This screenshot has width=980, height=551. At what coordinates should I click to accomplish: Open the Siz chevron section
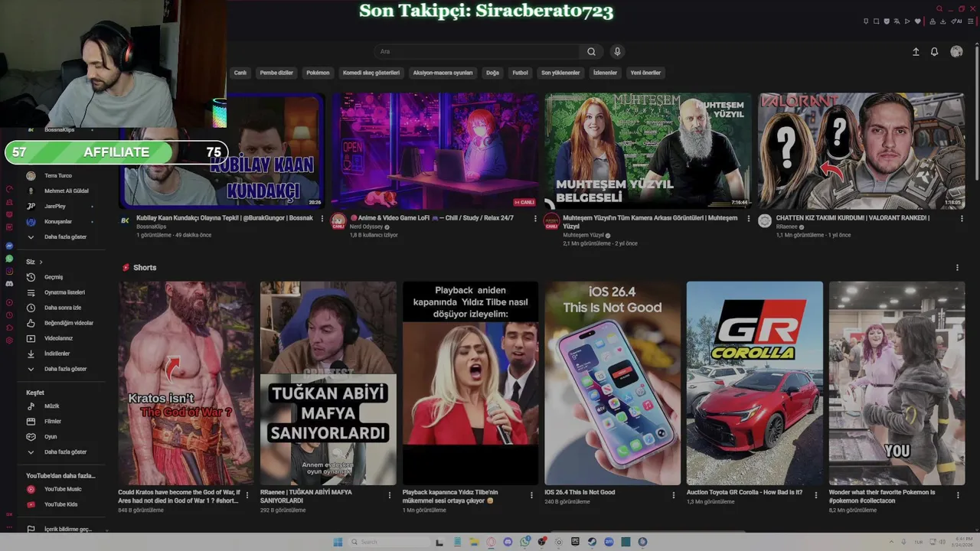pyautogui.click(x=34, y=262)
